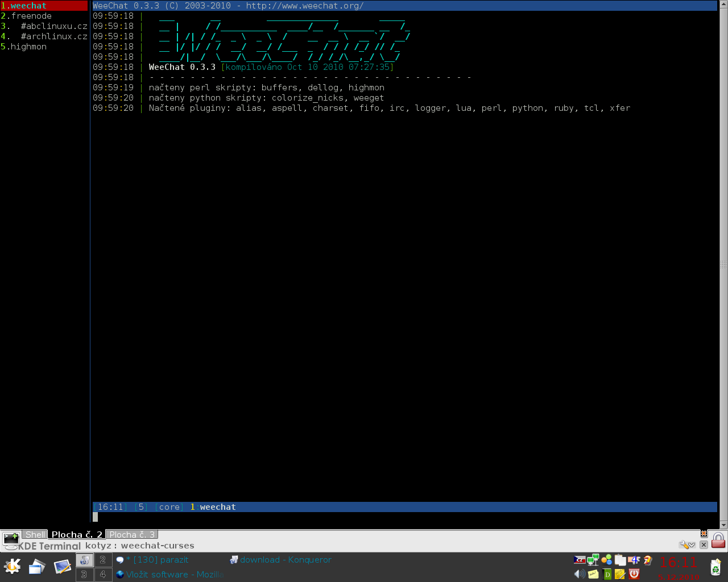Click the red padlock lock icon
Image resolution: width=728 pixels, height=582 pixels.
tap(718, 540)
